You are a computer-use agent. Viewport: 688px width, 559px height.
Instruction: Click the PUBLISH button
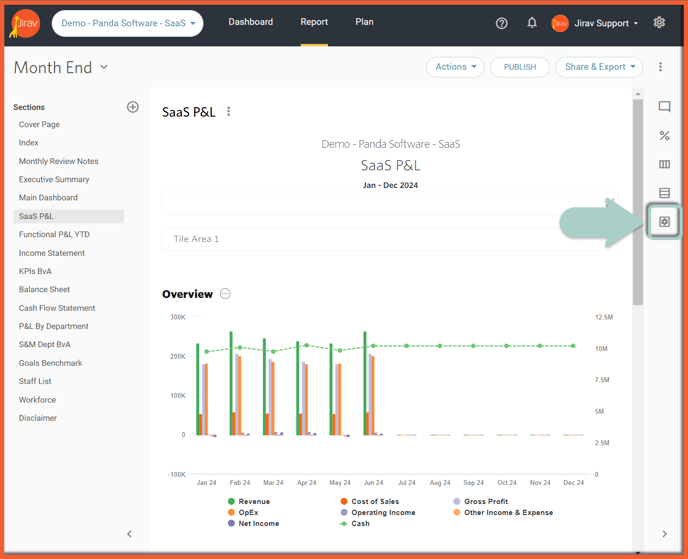[520, 67]
